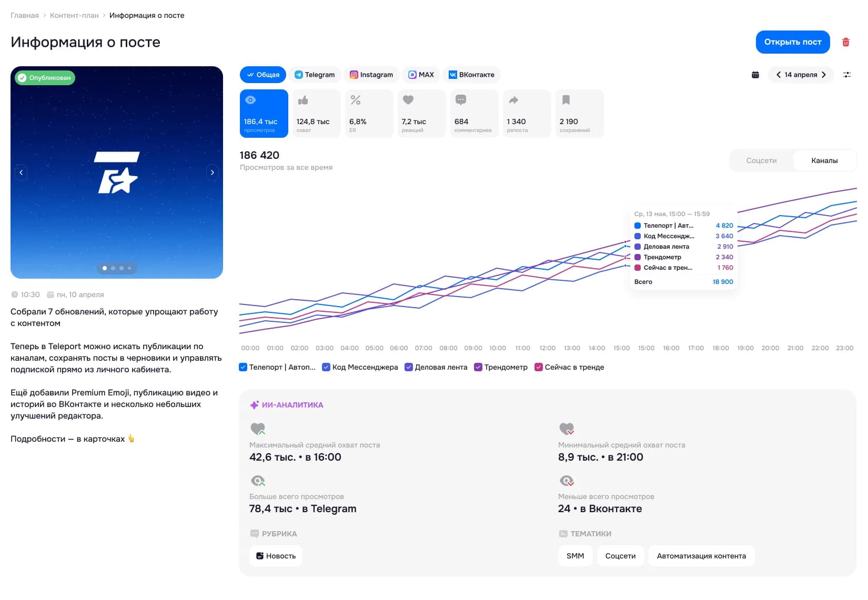Image resolution: width=868 pixels, height=600 pixels.
Task: Select the 6,8% ER metric card
Action: pos(369,114)
